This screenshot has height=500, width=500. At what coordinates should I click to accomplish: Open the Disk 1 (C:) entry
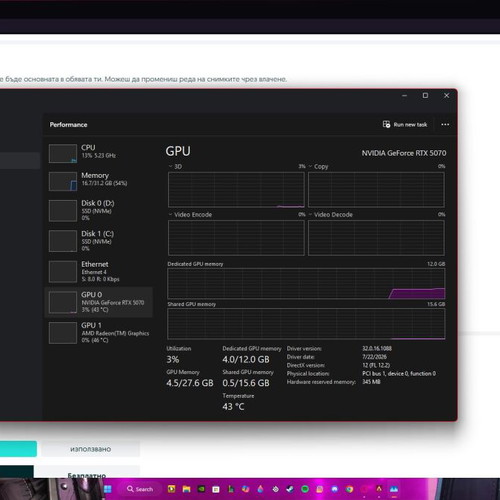[98, 240]
